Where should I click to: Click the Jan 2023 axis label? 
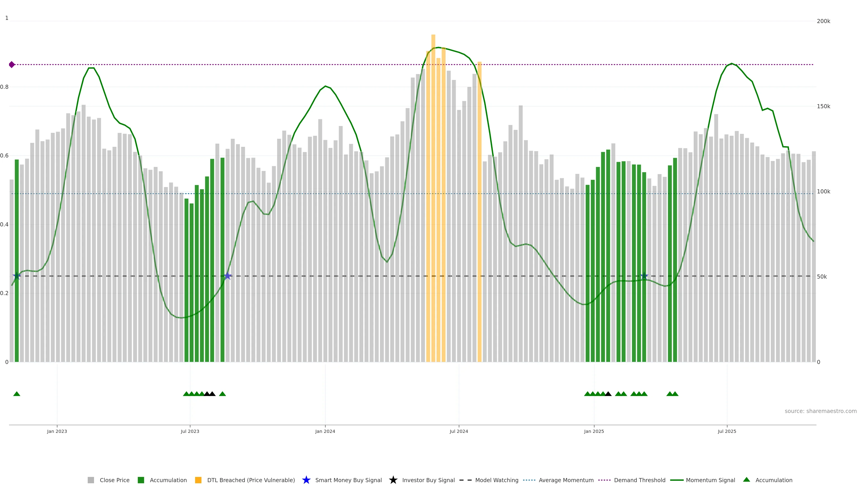coord(57,431)
